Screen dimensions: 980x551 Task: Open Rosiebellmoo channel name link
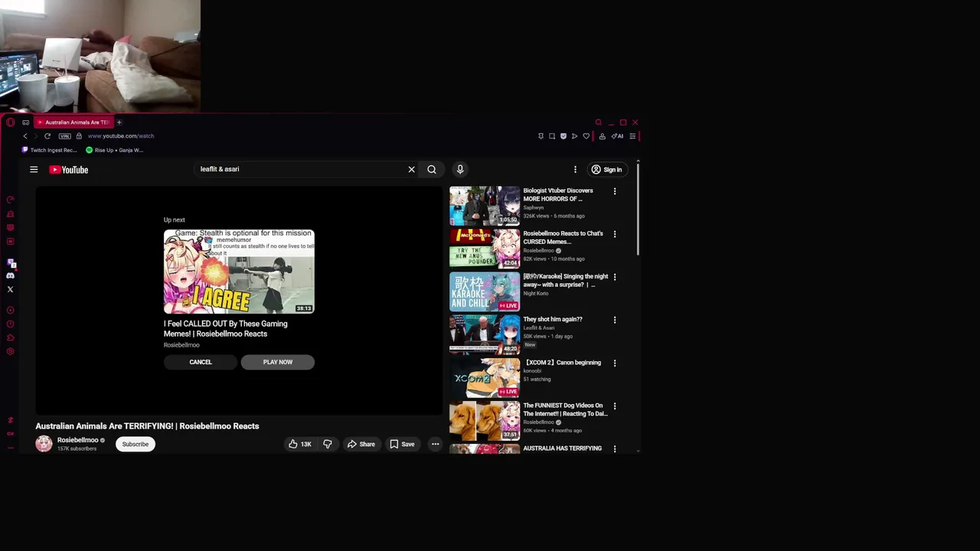coord(77,440)
